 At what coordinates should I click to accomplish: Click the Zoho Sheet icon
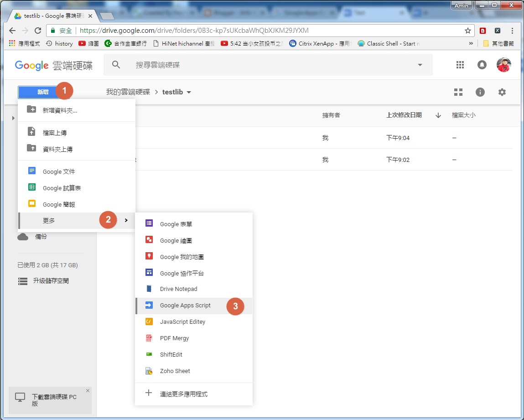point(149,371)
